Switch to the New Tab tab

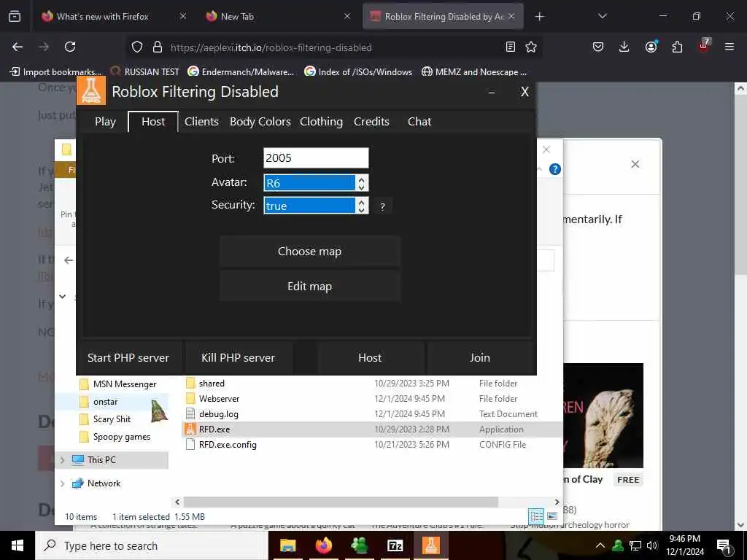(x=237, y=17)
